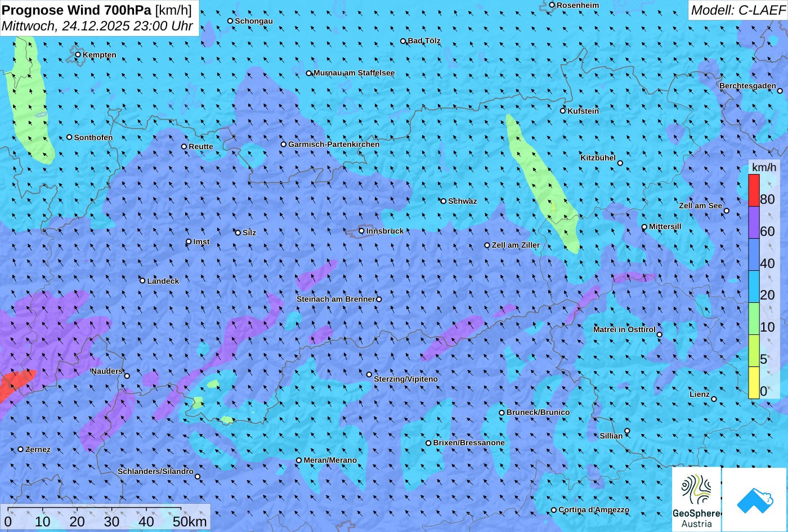Click the 'Prognose Wind 700hPa' title

[x=77, y=10]
